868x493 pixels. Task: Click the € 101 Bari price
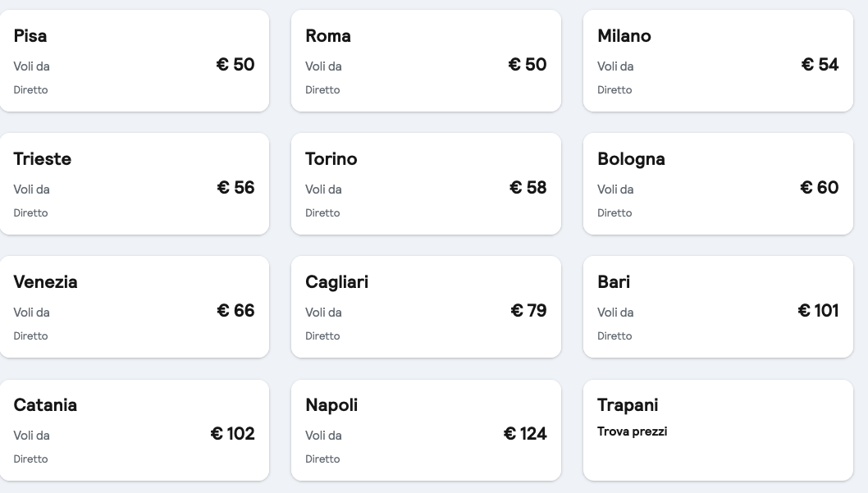818,311
